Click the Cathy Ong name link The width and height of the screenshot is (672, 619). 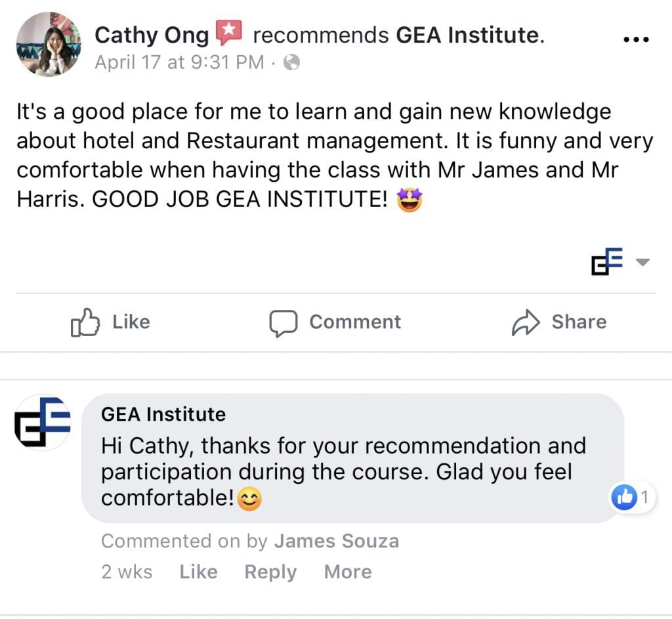pos(152,35)
